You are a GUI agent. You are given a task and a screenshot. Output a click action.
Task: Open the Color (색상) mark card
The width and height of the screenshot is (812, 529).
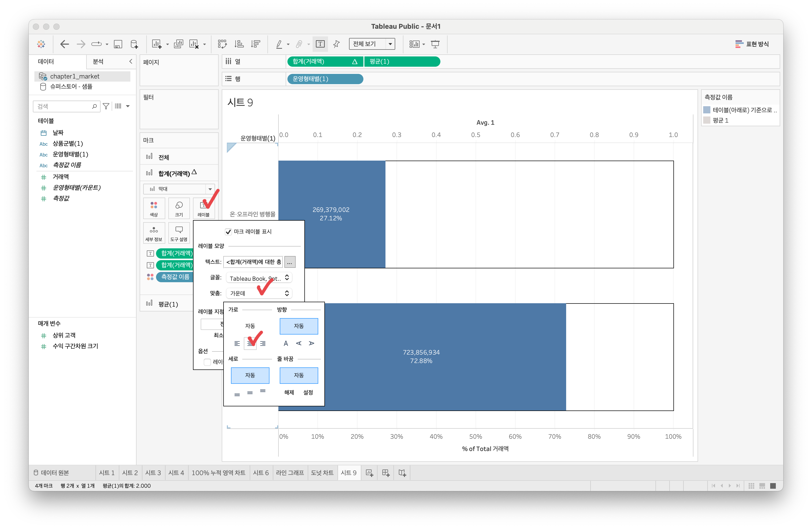point(154,208)
